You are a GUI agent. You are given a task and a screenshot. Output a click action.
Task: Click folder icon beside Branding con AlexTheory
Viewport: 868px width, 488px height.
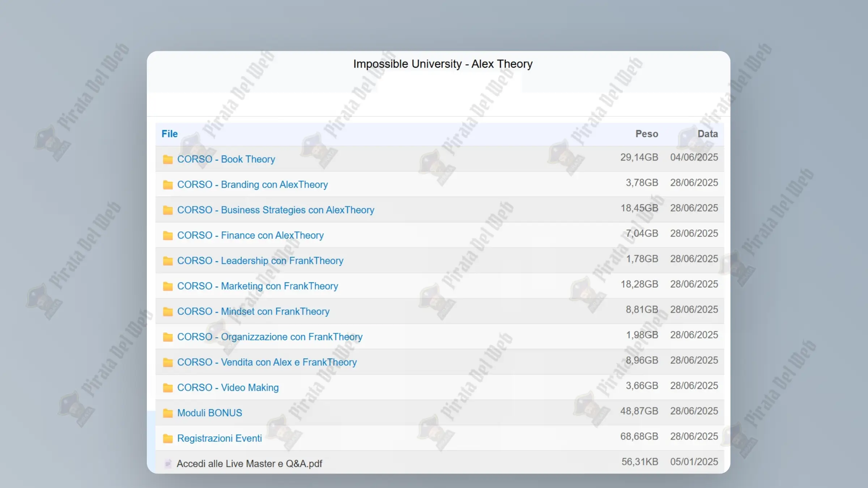coord(168,185)
